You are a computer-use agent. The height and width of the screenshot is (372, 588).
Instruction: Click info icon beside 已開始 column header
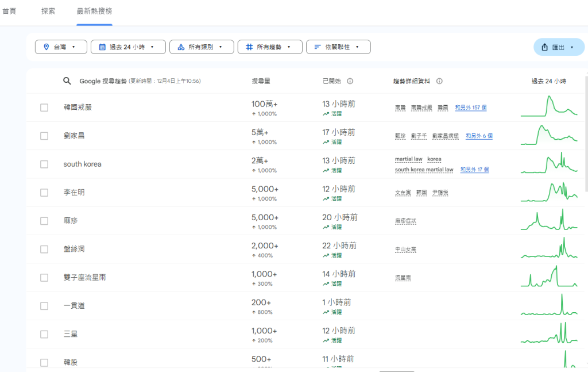tap(350, 81)
